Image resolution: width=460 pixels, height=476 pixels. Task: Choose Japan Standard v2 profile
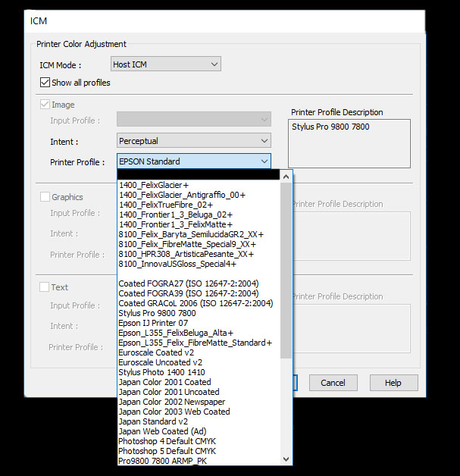(x=199, y=421)
